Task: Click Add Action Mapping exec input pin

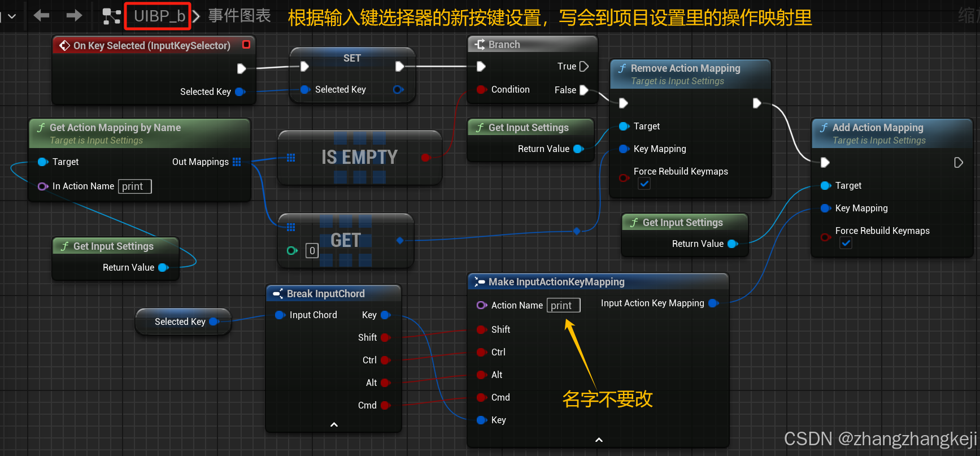Action: pos(825,163)
